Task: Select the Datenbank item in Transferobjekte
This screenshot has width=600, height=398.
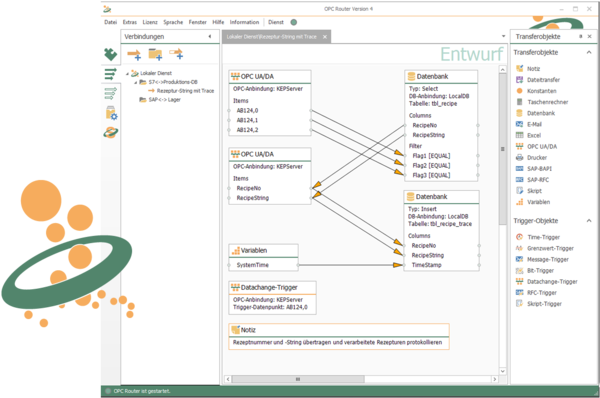Action: (x=536, y=113)
